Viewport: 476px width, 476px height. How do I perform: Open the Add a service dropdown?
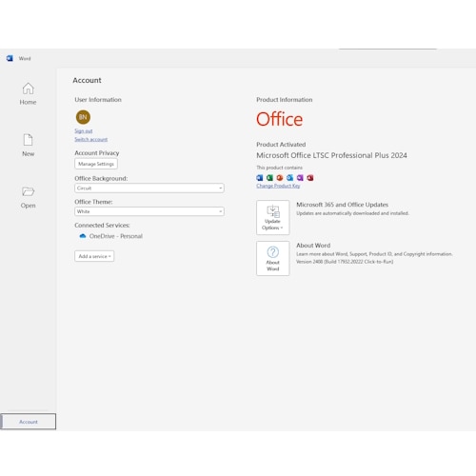(94, 256)
